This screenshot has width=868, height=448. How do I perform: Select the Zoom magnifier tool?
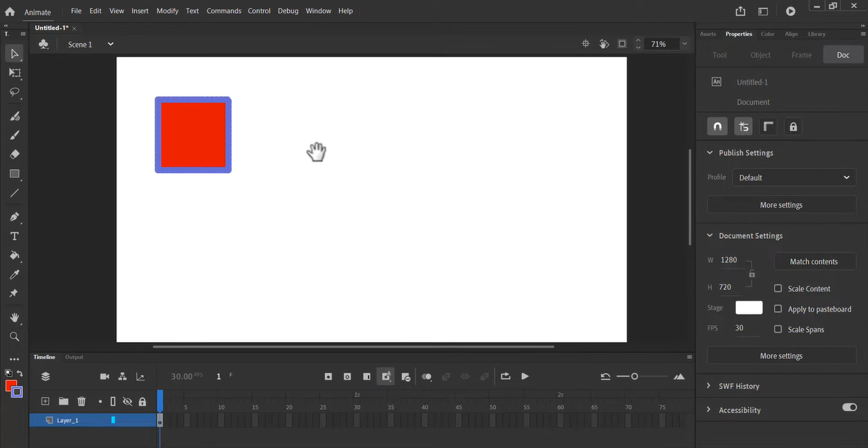(x=14, y=337)
